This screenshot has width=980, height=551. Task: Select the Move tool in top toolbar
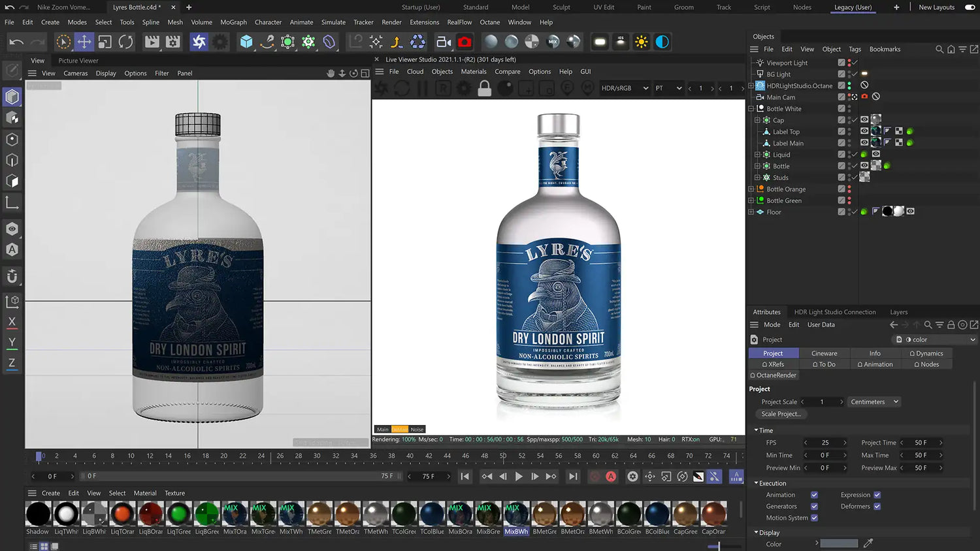(x=84, y=42)
